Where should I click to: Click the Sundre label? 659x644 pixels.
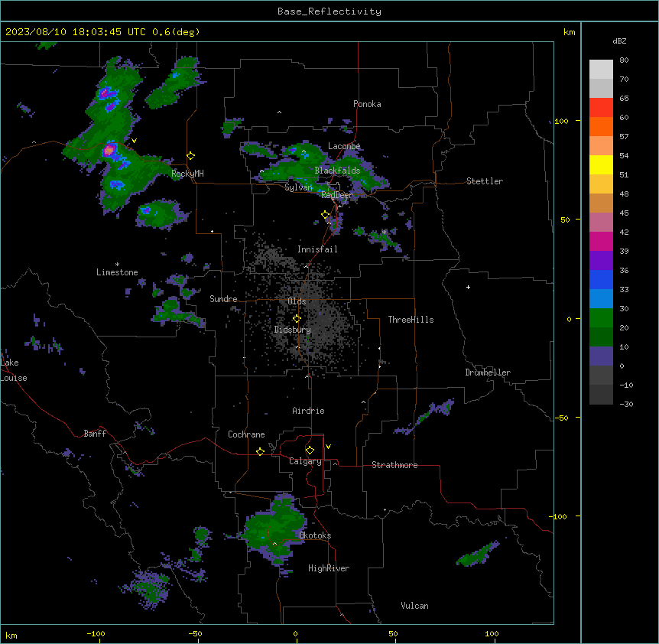tap(223, 299)
